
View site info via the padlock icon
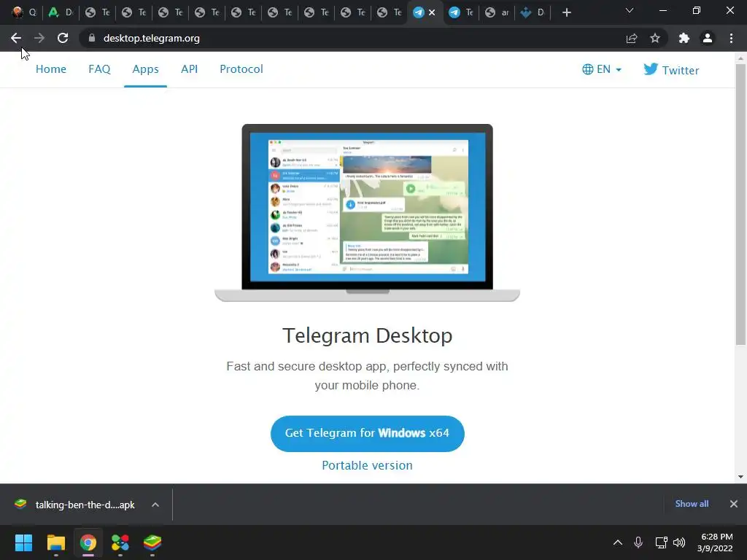[x=92, y=38]
